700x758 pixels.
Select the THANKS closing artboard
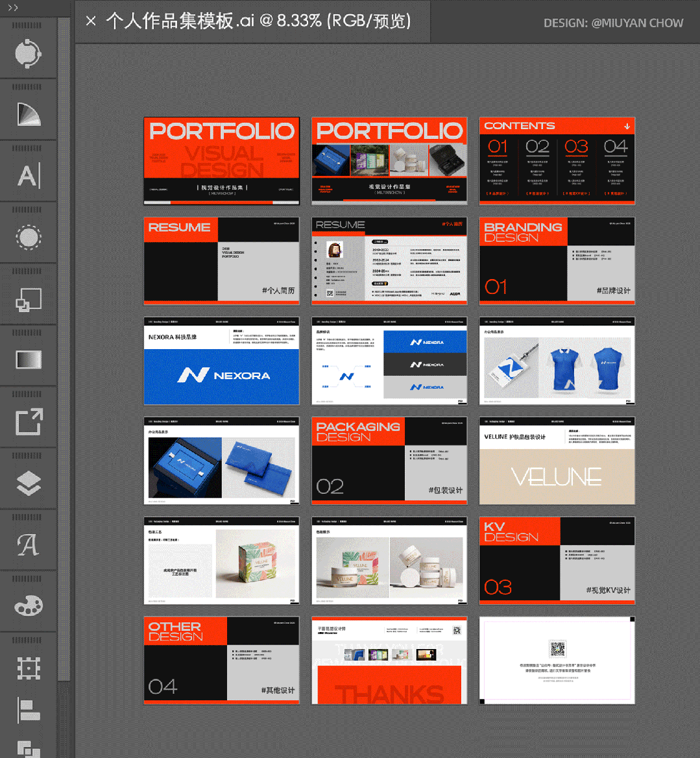(389, 661)
